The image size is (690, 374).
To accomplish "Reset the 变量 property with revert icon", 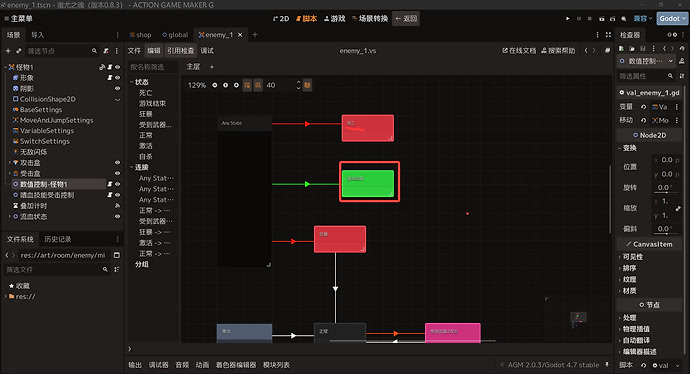I will coord(643,107).
